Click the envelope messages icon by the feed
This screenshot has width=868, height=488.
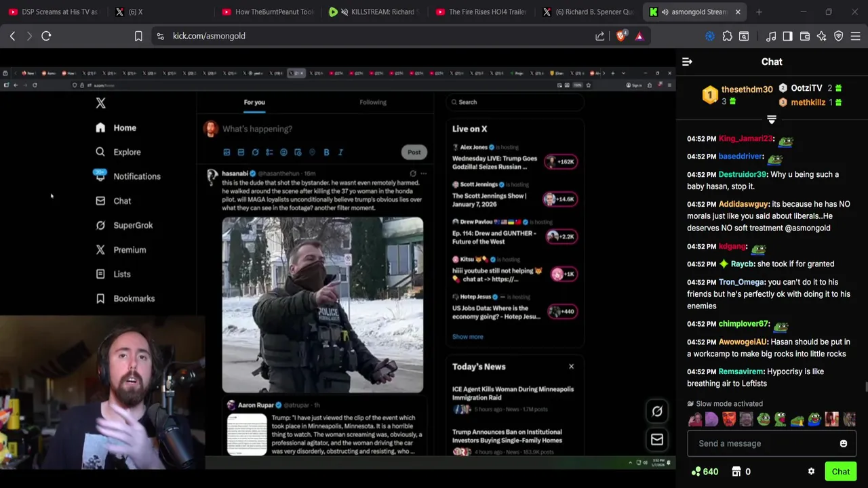[x=657, y=440]
